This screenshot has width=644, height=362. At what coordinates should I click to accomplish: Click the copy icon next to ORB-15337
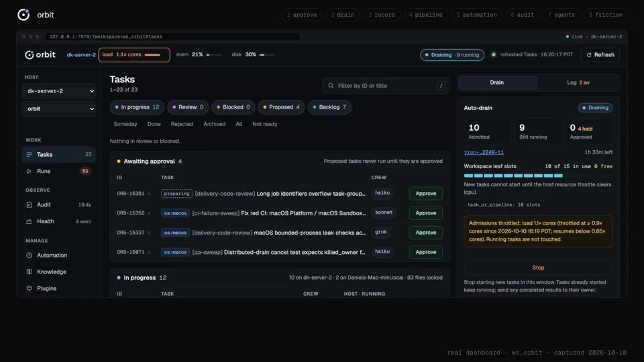click(149, 233)
